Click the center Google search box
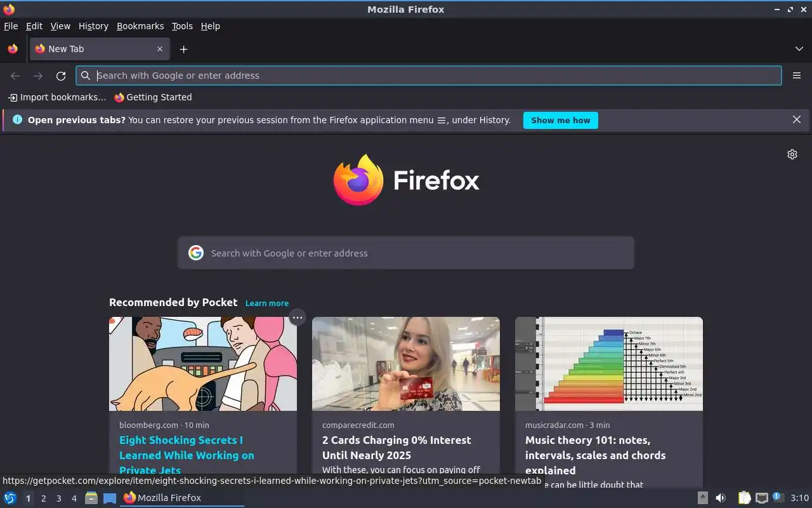Image resolution: width=812 pixels, height=508 pixels. tap(406, 253)
